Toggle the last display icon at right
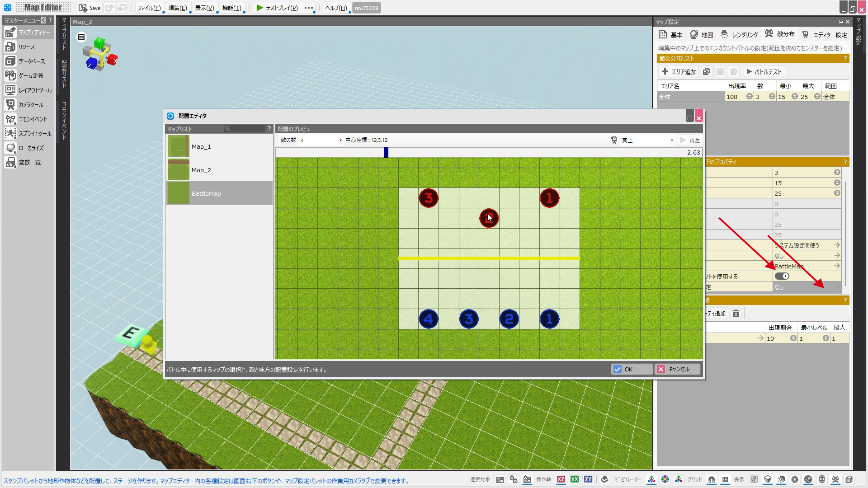This screenshot has height=488, width=868. click(x=849, y=479)
